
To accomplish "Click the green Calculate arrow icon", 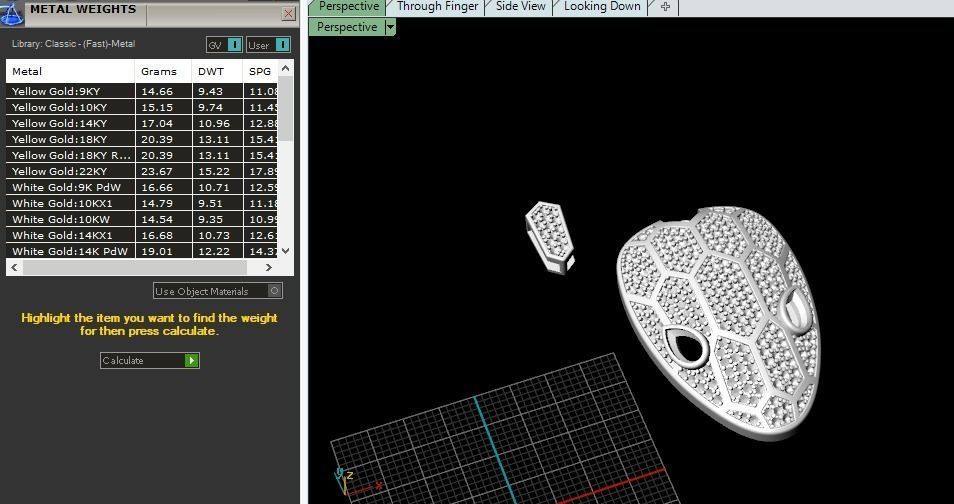I will coord(192,360).
